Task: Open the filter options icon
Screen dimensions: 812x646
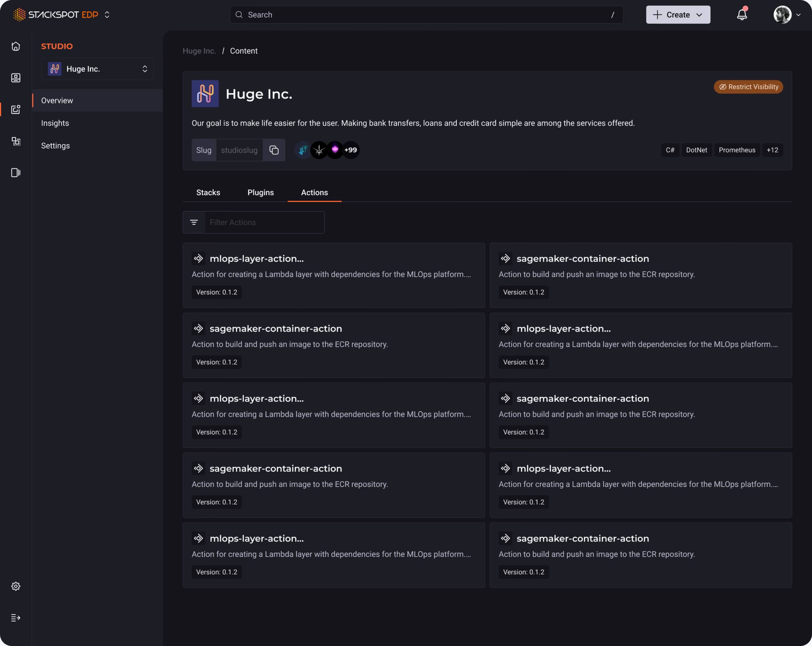Action: click(194, 222)
